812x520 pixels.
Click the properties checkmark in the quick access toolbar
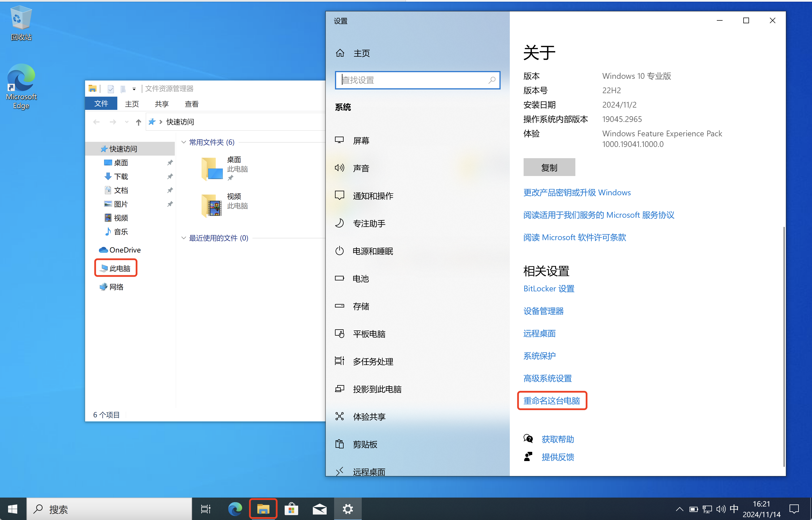110,89
